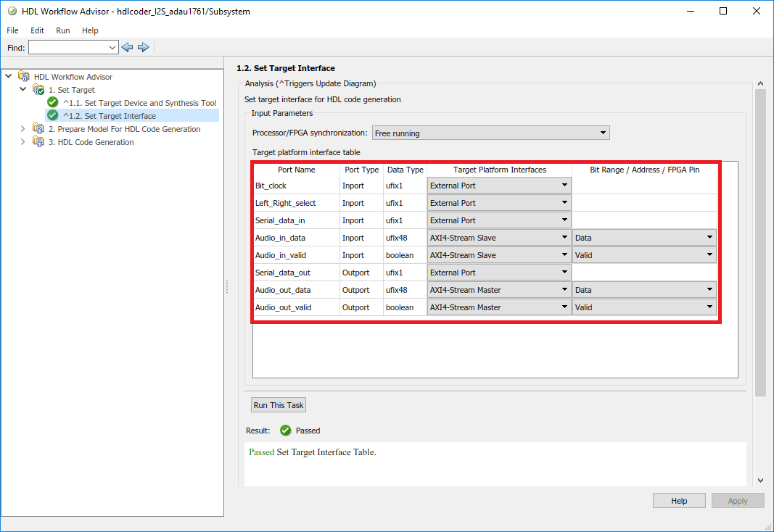
Task: Click the Run This Task button
Action: point(279,405)
